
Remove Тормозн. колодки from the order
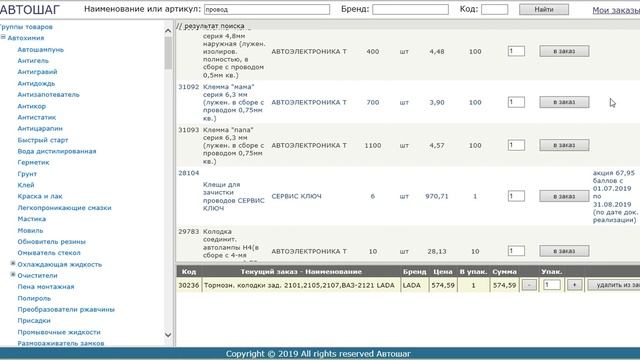[x=614, y=285]
